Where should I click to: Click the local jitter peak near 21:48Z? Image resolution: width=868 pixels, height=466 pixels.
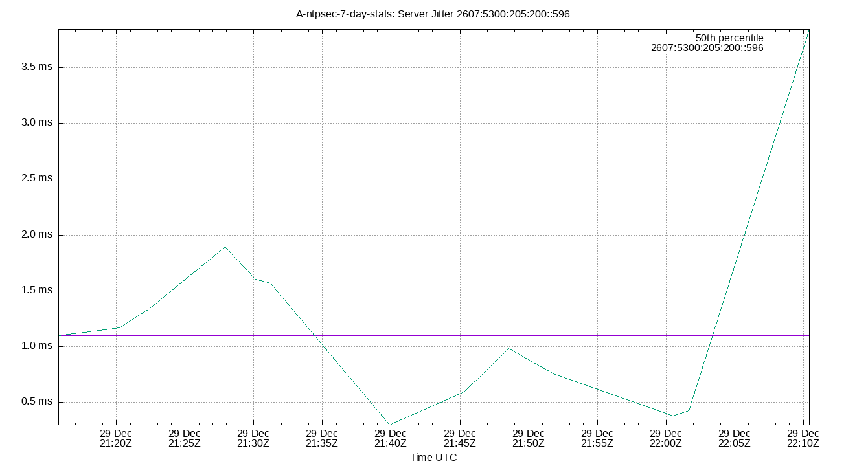tap(508, 348)
